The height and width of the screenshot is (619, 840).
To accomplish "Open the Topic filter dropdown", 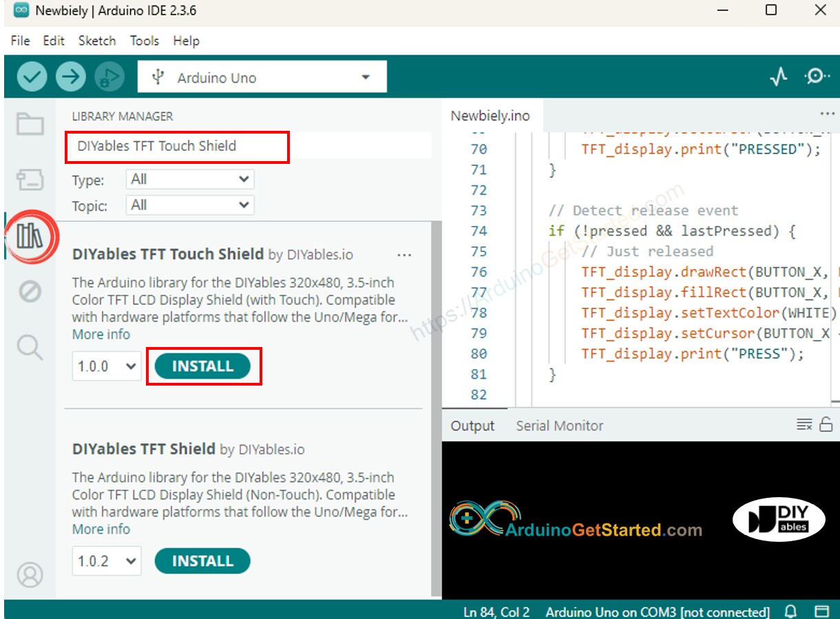I will point(190,205).
